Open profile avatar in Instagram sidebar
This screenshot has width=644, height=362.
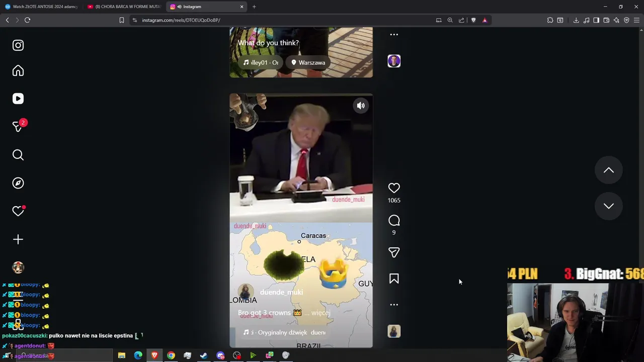(18, 267)
